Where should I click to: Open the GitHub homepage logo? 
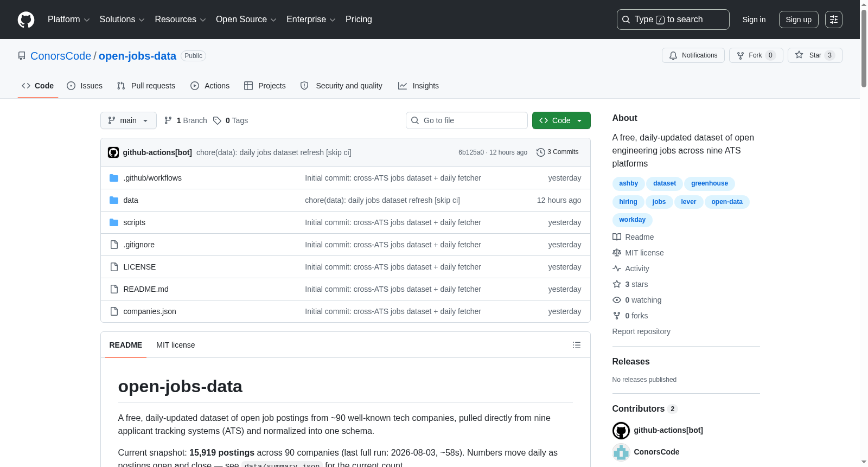(x=26, y=20)
